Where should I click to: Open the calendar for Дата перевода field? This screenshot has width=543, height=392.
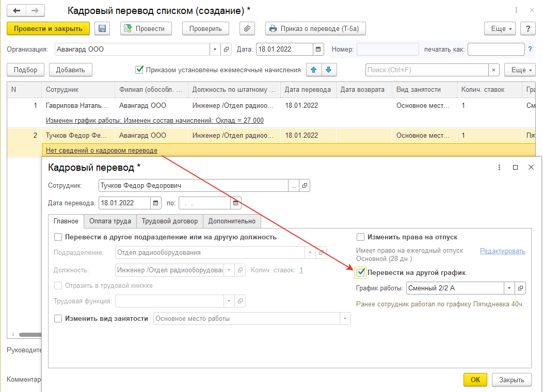156,203
